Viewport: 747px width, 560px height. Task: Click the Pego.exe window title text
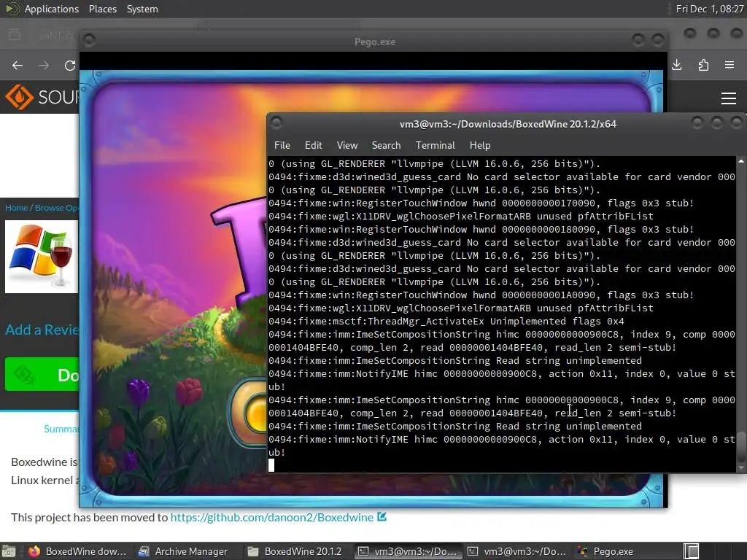(374, 42)
